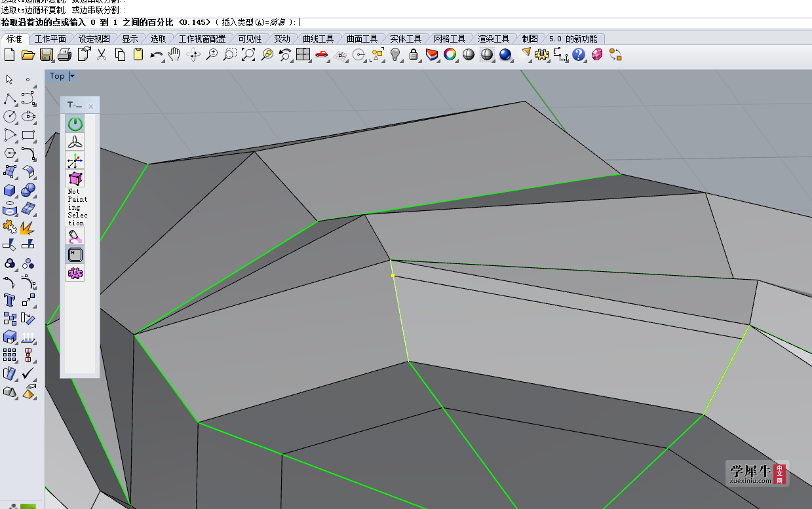
Task: Click the Top viewport title label
Action: point(57,76)
